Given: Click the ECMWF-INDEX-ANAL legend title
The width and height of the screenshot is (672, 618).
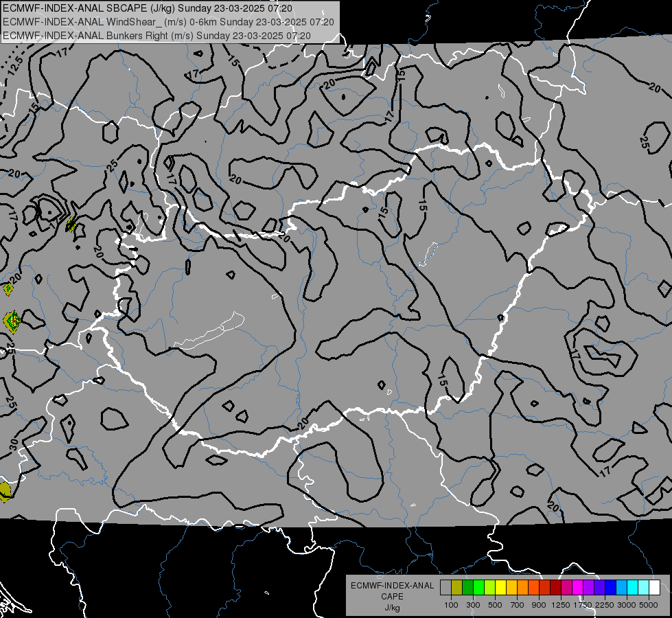Looking at the screenshot, I should [x=392, y=586].
